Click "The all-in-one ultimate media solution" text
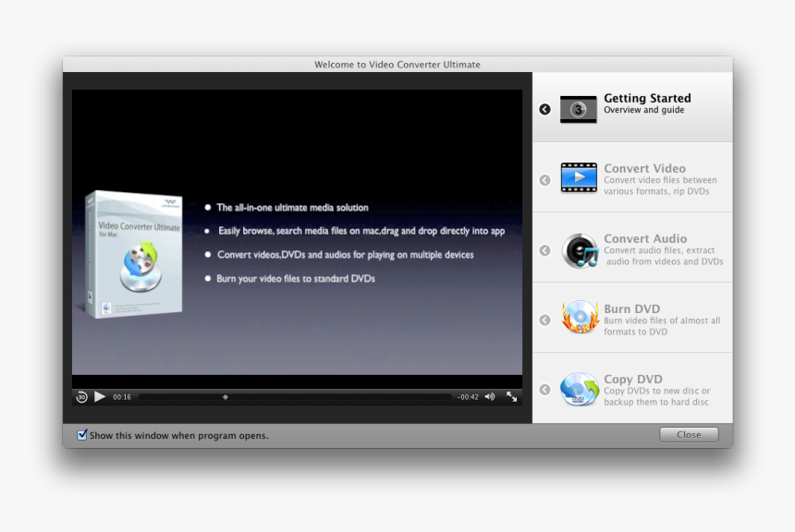Screen dimensions: 795x532 point(292,207)
